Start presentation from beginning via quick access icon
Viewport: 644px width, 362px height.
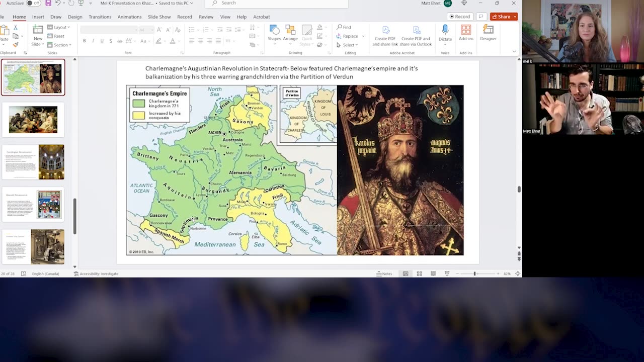(x=82, y=3)
